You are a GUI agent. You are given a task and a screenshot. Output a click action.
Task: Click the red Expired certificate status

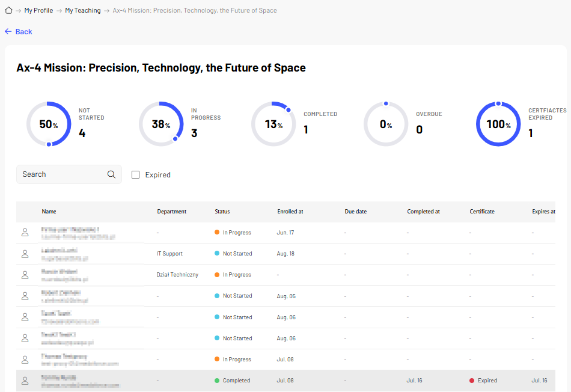click(x=483, y=381)
